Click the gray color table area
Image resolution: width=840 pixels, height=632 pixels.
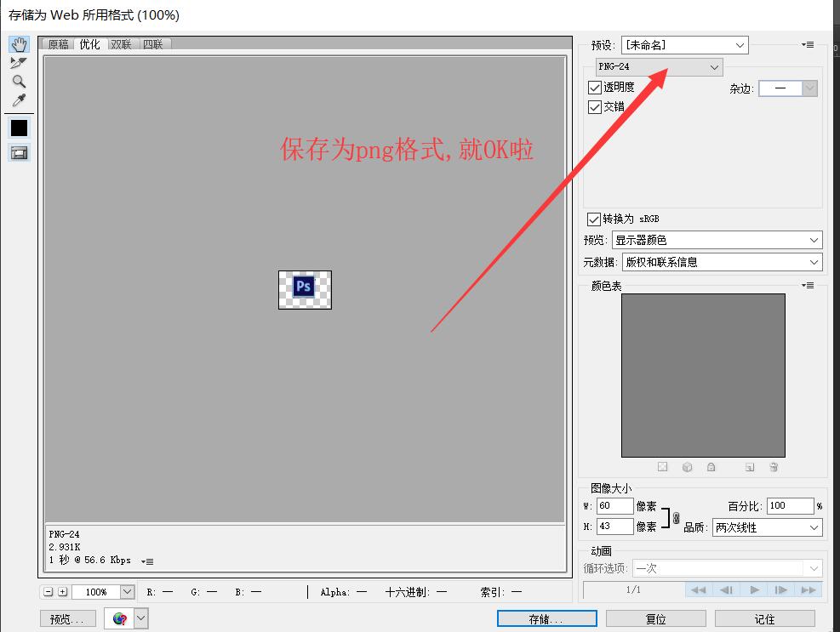(x=703, y=375)
